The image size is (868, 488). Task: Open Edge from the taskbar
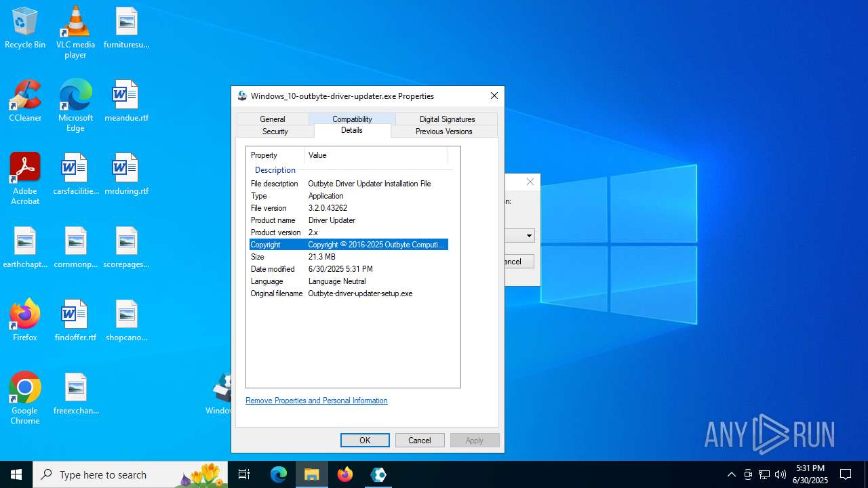point(279,474)
